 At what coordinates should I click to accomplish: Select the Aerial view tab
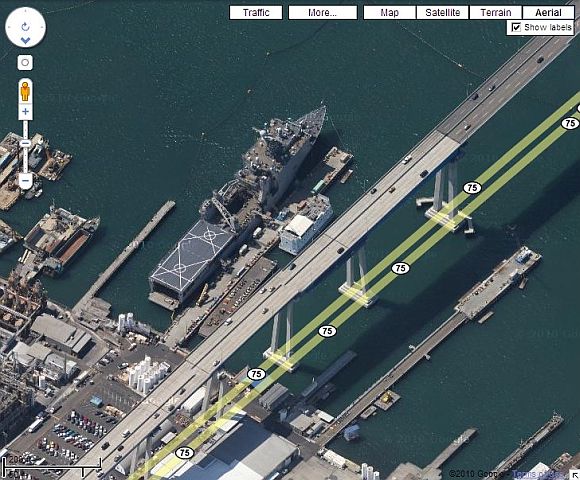coord(548,13)
